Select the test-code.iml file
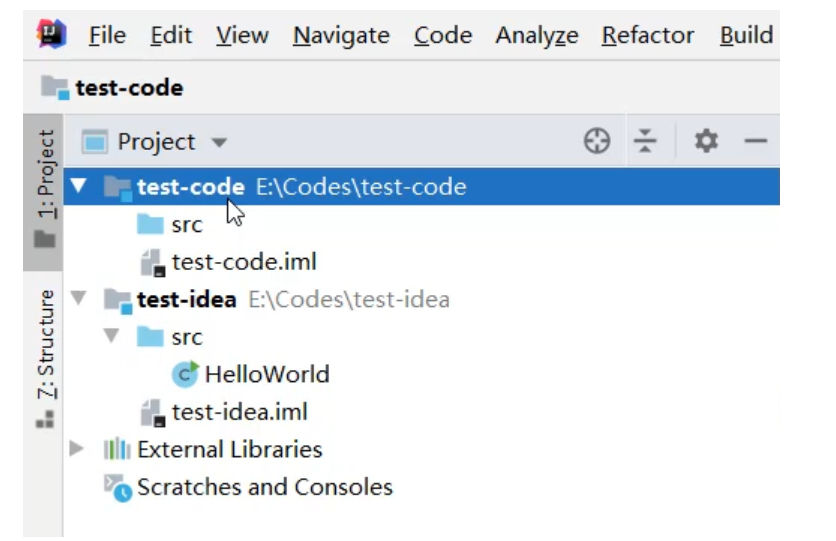 (243, 262)
